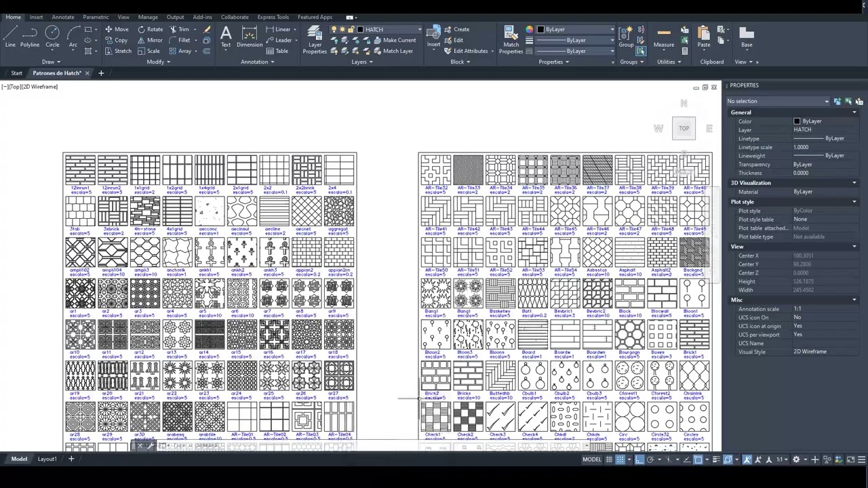Activate the Copy command
This screenshot has height=488, width=868.
pyautogui.click(x=116, y=40)
